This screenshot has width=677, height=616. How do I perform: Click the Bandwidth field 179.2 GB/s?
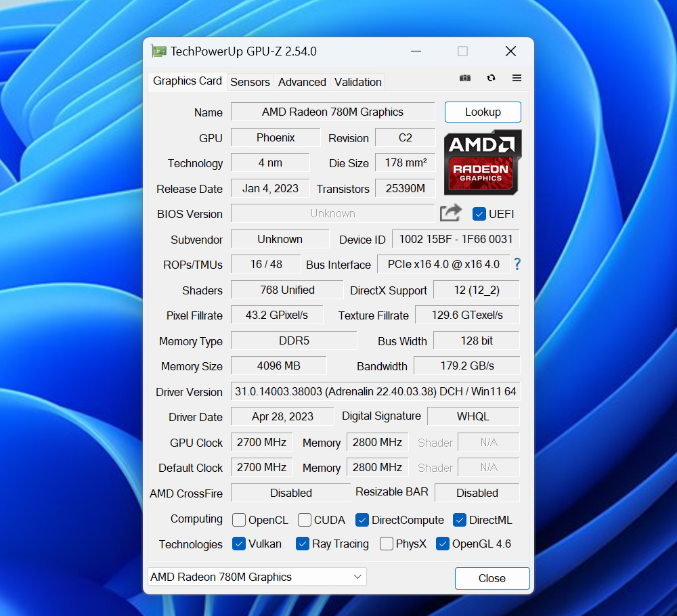(466, 366)
